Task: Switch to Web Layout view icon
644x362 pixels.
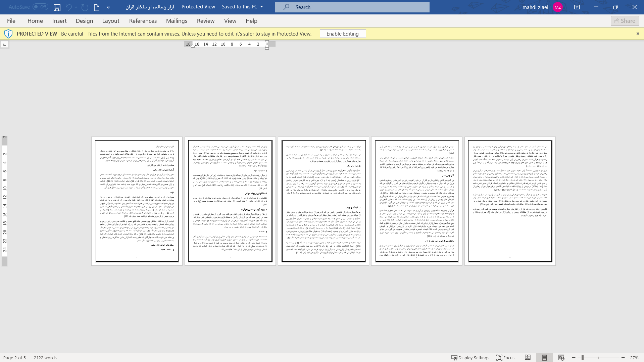Action: tap(561, 358)
